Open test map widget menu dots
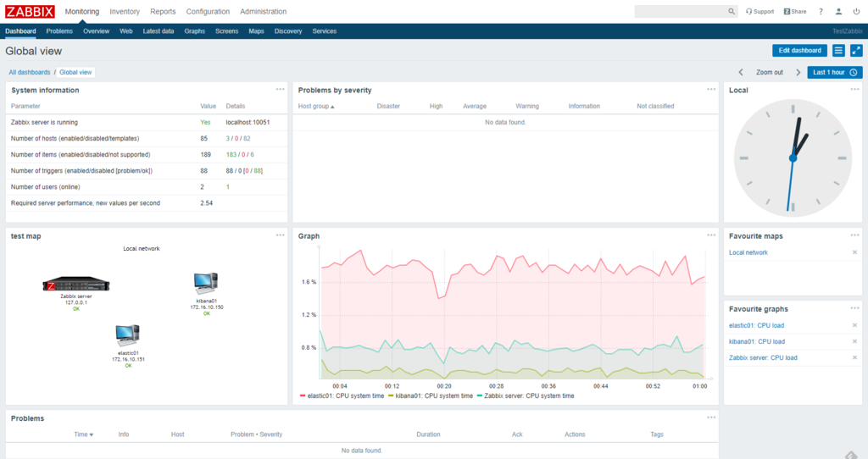This screenshot has width=868, height=459. pyautogui.click(x=280, y=235)
